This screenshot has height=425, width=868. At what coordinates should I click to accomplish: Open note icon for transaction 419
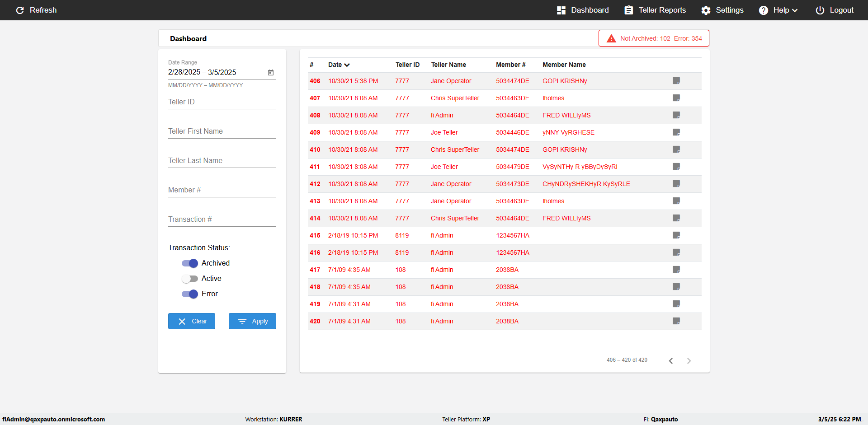point(676,304)
